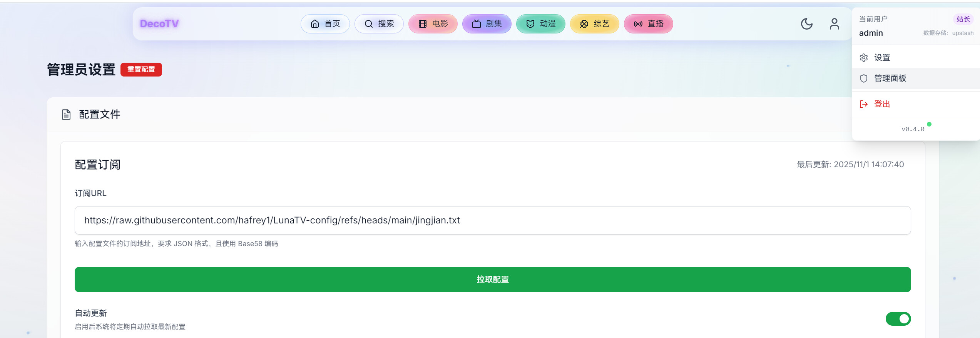Click the red logout arrow icon
The width and height of the screenshot is (980, 338).
pos(864,104)
